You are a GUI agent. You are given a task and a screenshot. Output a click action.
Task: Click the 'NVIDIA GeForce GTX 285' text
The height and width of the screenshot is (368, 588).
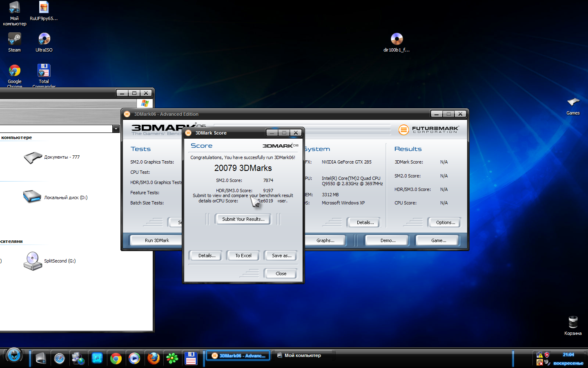347,162
